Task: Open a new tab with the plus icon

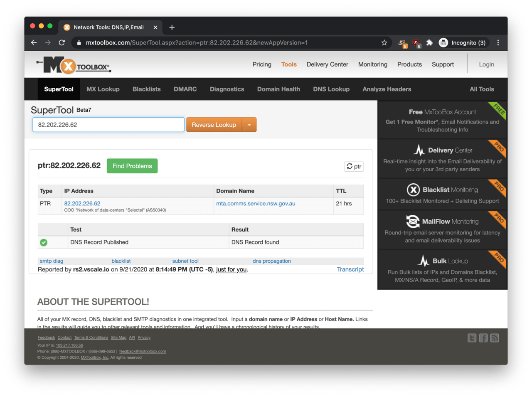Action: [172, 27]
